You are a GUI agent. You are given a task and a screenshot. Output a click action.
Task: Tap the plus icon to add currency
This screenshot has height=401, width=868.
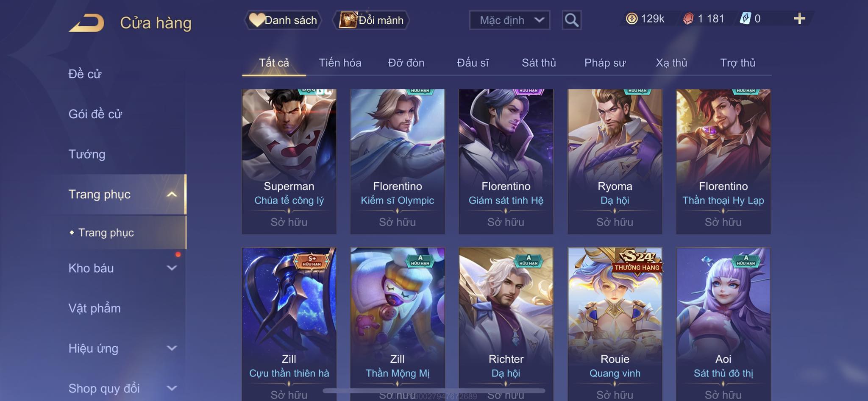(x=799, y=19)
